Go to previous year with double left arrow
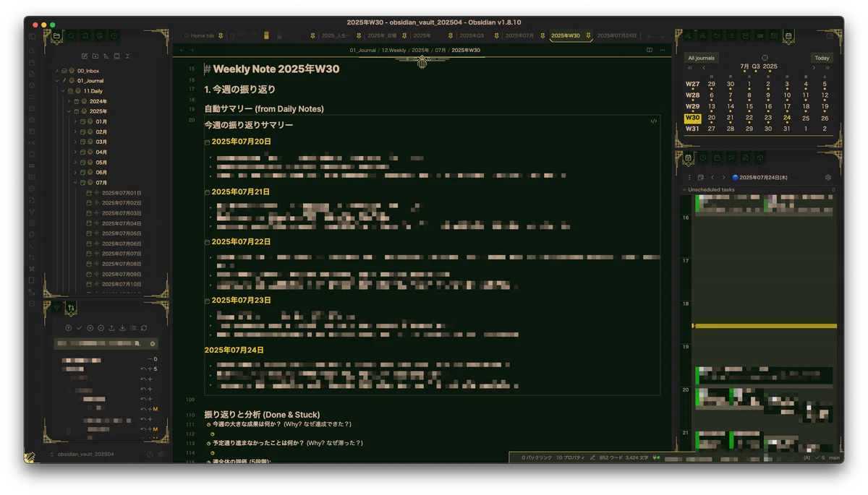 coord(690,68)
